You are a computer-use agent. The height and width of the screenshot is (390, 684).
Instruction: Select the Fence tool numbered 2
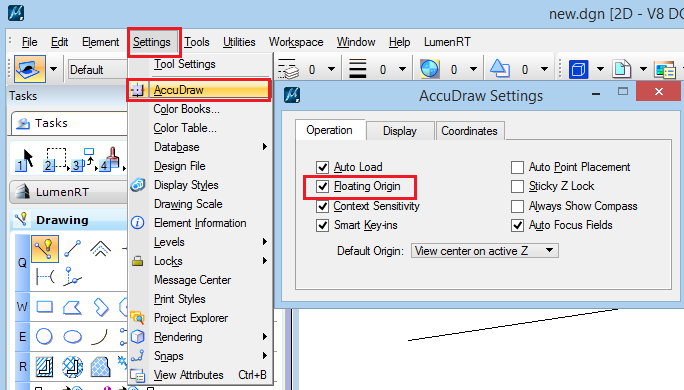(x=55, y=159)
